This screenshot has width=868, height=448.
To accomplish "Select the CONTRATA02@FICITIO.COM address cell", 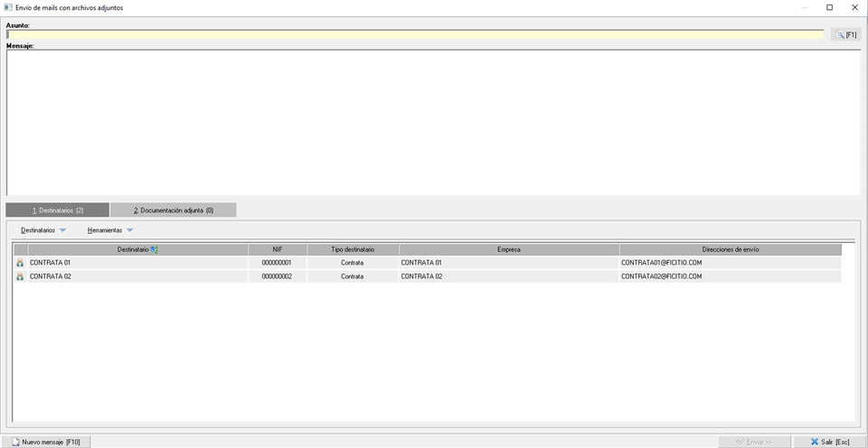I will coord(662,276).
